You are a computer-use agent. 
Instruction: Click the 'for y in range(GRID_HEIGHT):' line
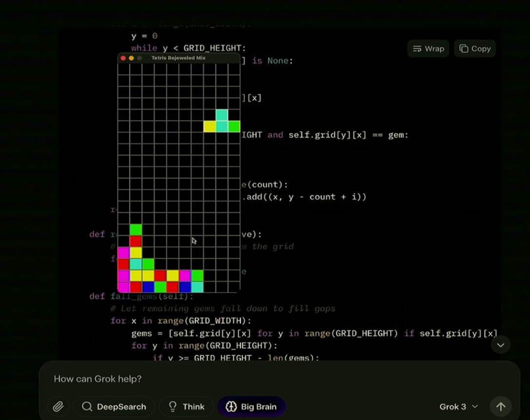pos(204,346)
